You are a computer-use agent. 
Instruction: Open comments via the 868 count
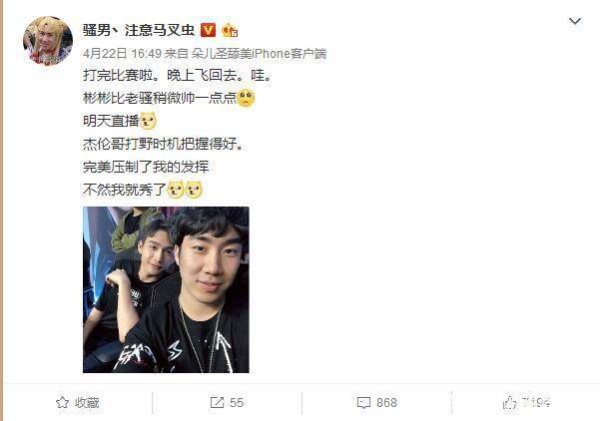(386, 403)
